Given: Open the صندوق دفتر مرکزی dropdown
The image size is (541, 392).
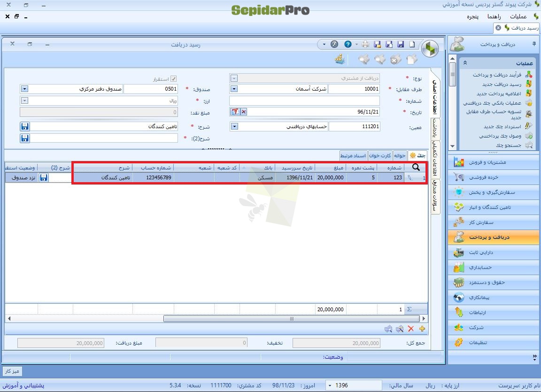Looking at the screenshot, I should (x=24, y=89).
